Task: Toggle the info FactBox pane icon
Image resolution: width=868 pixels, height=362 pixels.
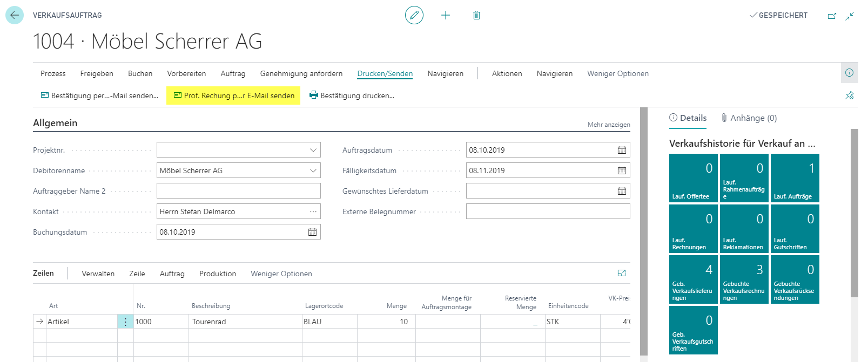Action: 849,73
